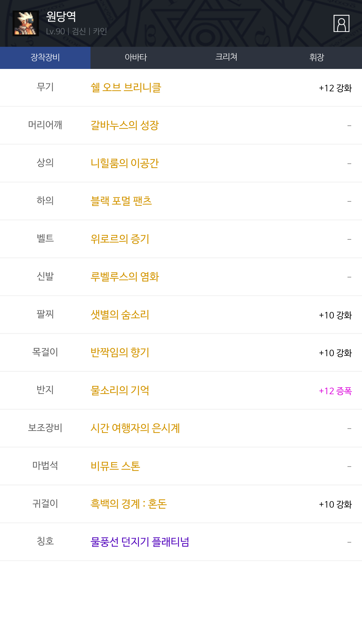
Task: Click the belt item 위로르의 증기
Action: pyautogui.click(x=120, y=239)
